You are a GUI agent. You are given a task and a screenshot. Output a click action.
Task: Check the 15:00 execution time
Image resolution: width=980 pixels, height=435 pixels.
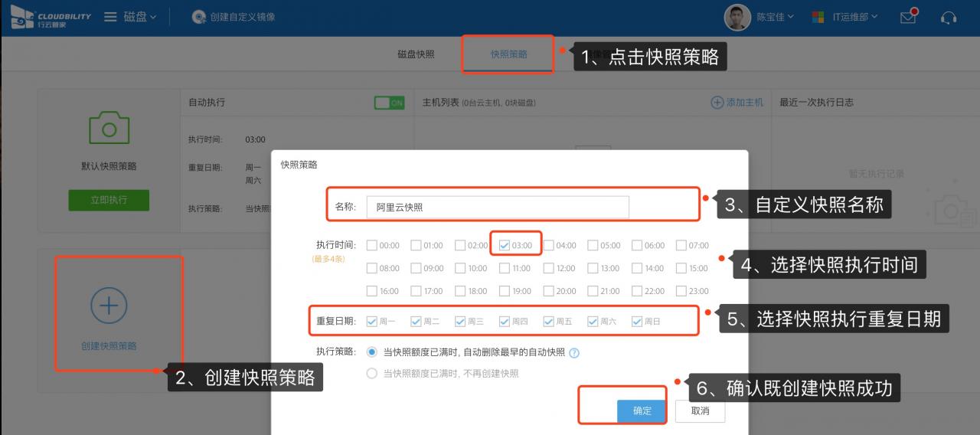pos(681,269)
